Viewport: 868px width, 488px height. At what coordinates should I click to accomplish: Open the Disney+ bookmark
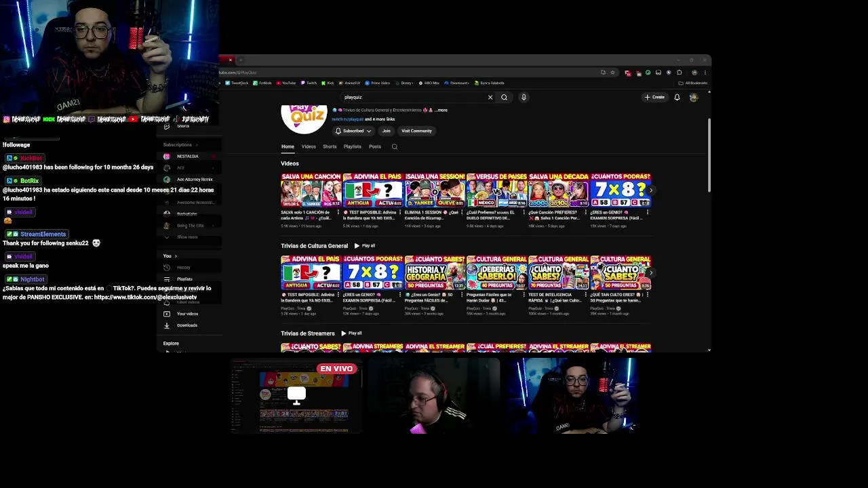pos(403,83)
